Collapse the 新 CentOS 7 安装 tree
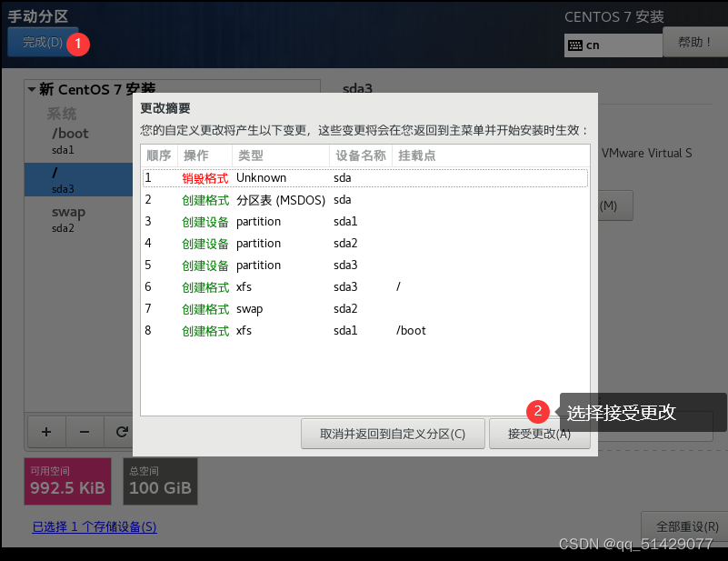This screenshot has width=728, height=561. point(32,89)
